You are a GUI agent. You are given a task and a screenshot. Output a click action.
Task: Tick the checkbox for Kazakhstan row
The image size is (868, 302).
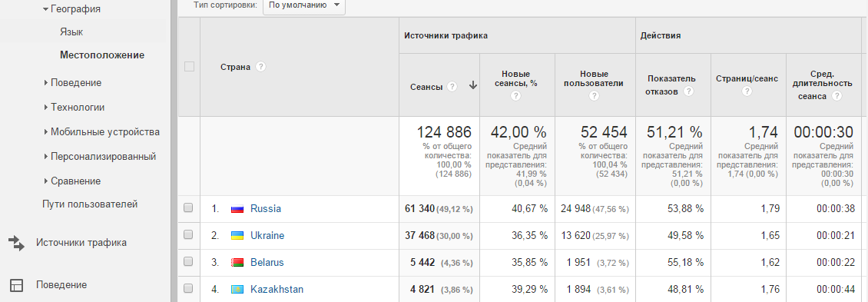(188, 288)
